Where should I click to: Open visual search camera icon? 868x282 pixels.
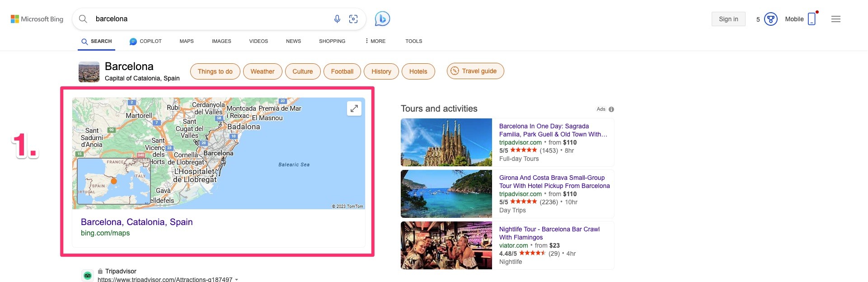click(353, 19)
